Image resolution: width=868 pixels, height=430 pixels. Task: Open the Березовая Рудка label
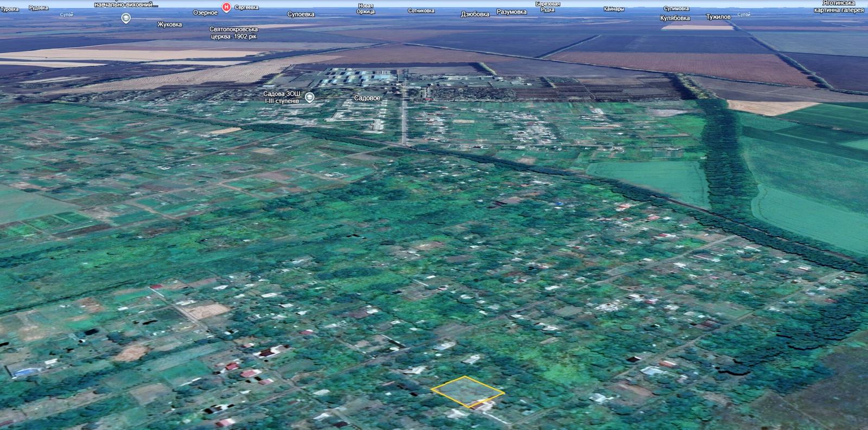click(547, 7)
